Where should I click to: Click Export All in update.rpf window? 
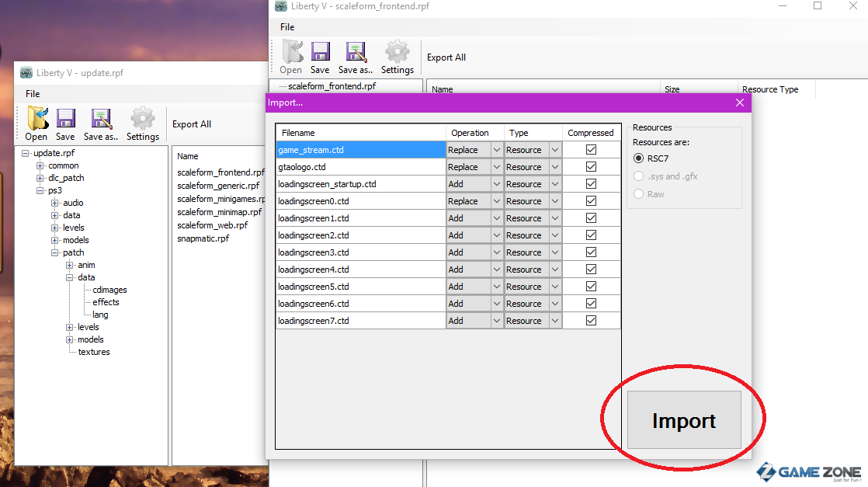pos(192,124)
